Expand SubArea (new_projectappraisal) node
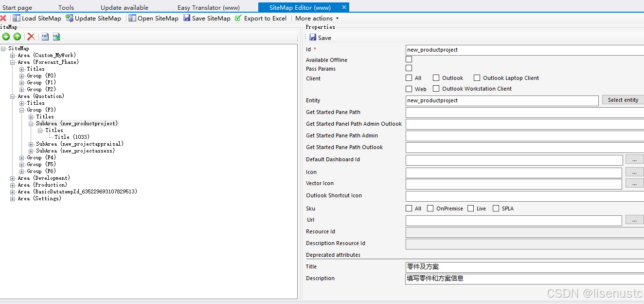 coord(31,144)
